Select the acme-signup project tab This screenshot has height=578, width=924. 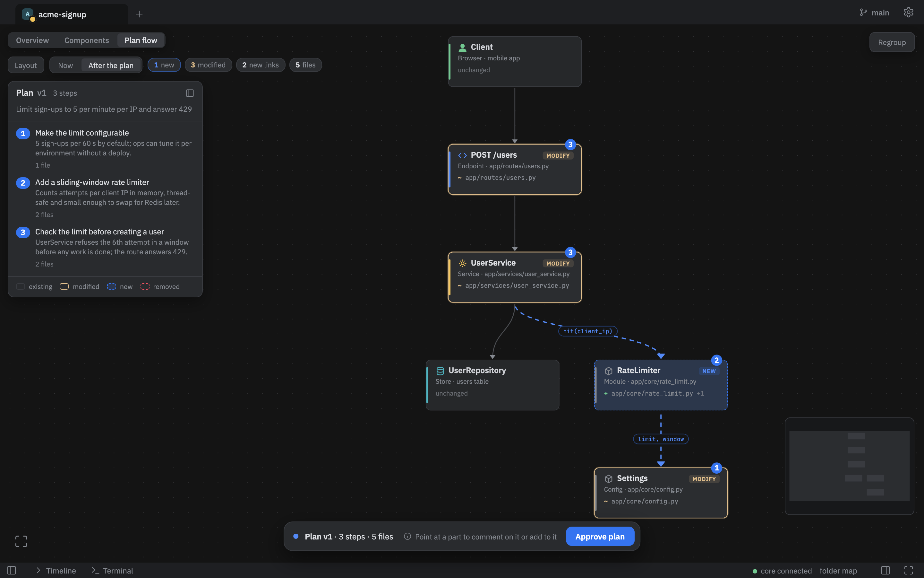72,14
